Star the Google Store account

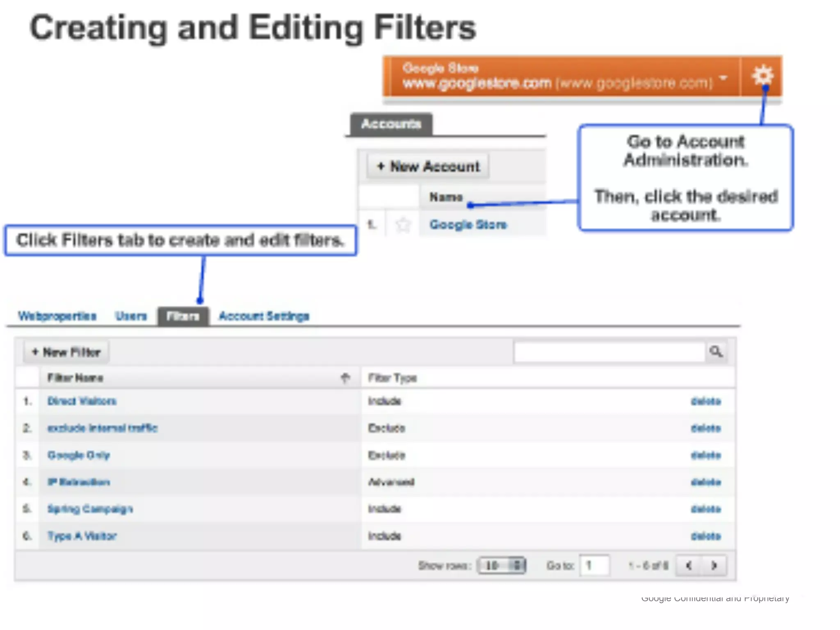click(403, 225)
